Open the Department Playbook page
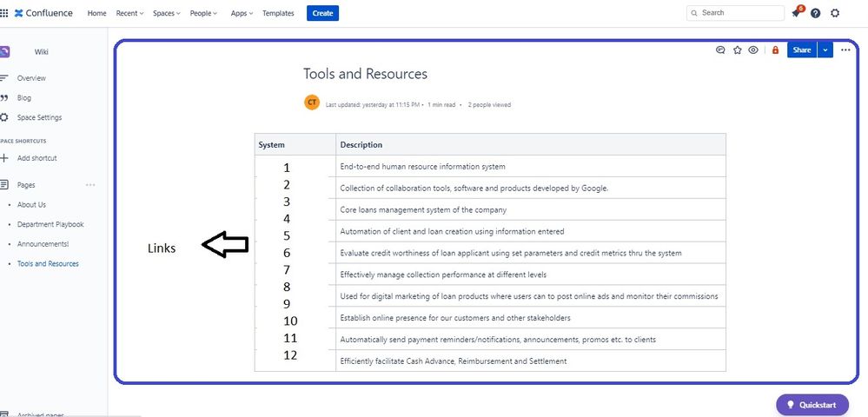The image size is (868, 417). (50, 224)
